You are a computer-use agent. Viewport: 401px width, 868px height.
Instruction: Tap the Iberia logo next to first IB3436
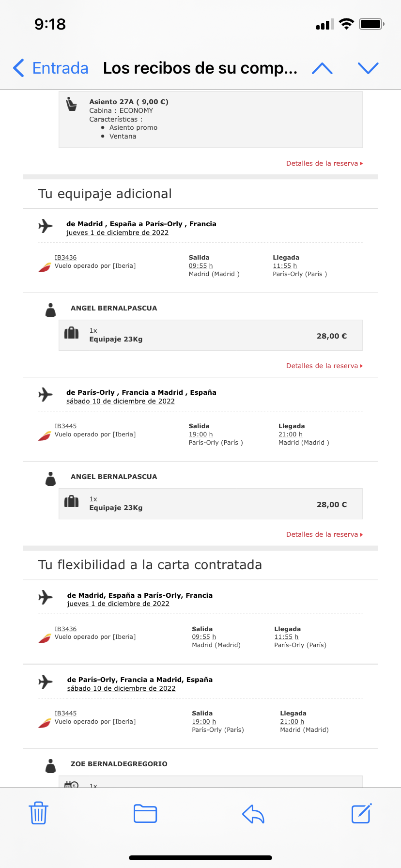pos(45,267)
